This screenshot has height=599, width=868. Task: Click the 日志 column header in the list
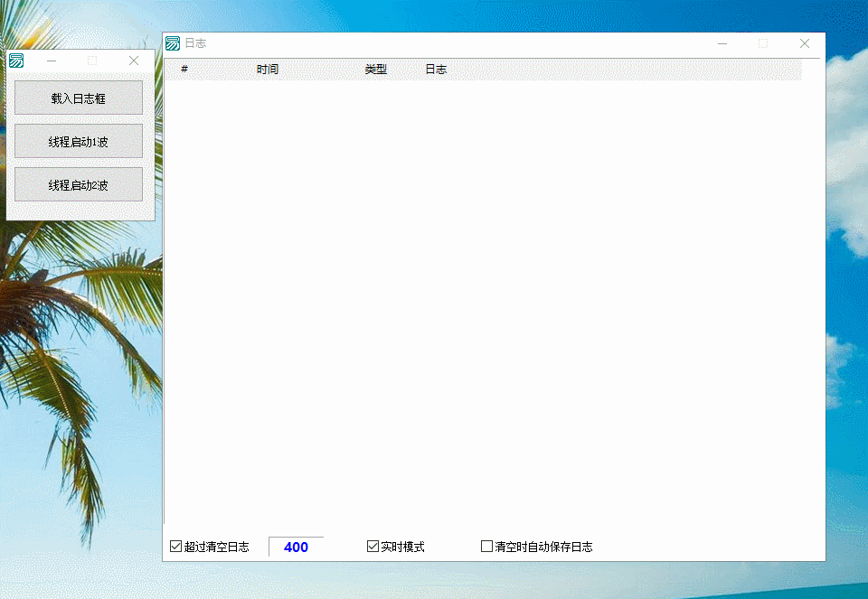coord(436,70)
